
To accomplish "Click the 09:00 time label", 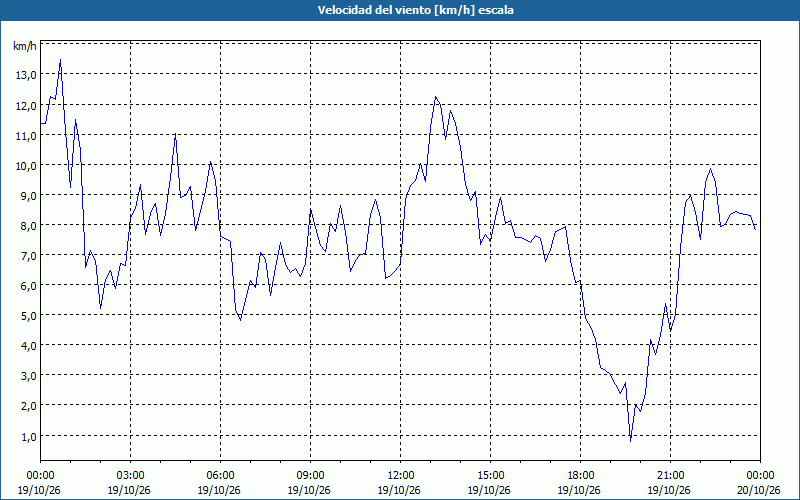I will (x=310, y=476).
